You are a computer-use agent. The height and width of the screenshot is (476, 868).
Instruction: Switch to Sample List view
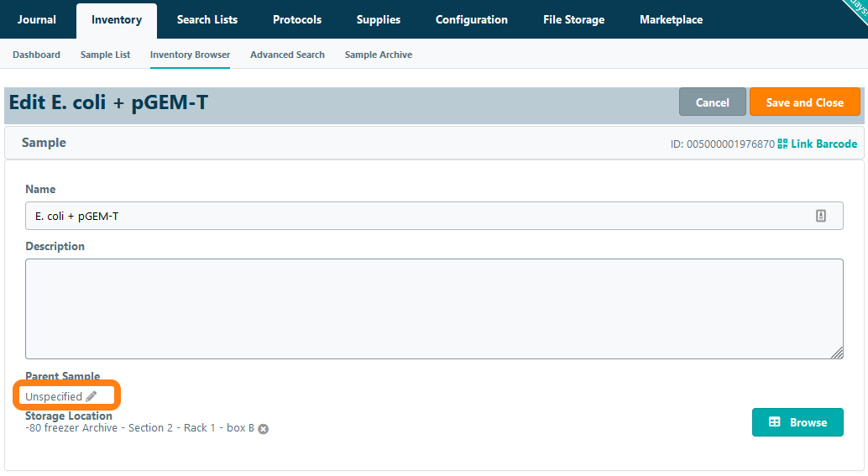105,55
